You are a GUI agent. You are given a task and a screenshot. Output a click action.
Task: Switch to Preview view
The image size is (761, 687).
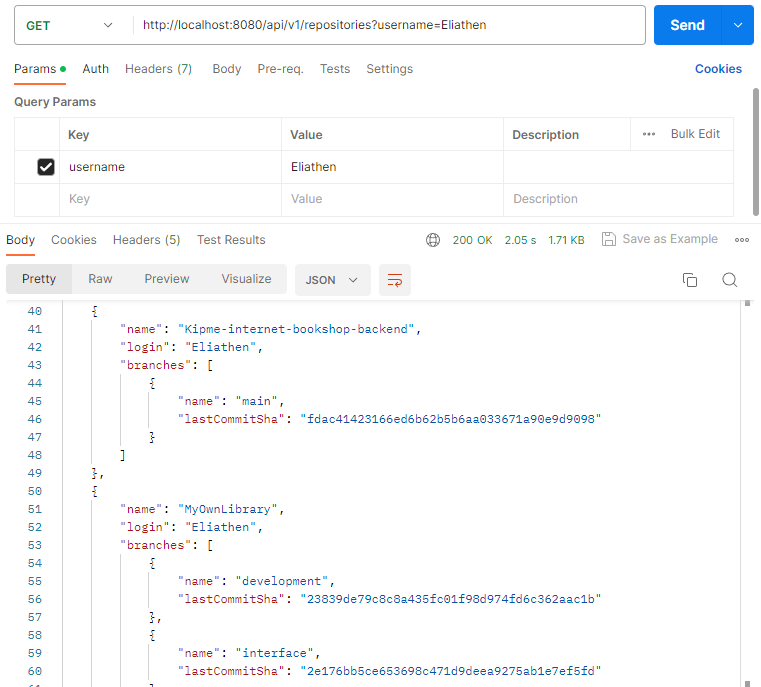pyautogui.click(x=166, y=279)
